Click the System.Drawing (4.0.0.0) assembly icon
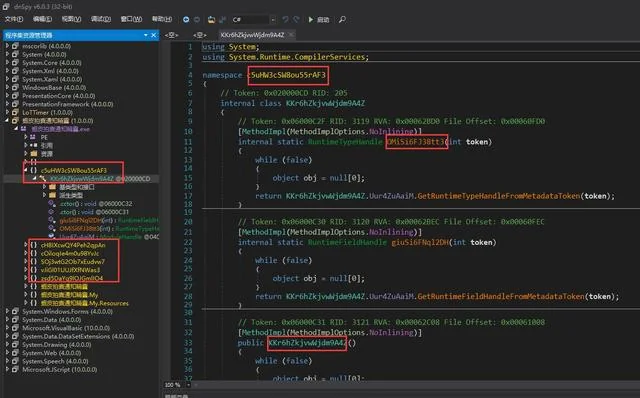The height and width of the screenshot is (398, 640). pos(16,345)
